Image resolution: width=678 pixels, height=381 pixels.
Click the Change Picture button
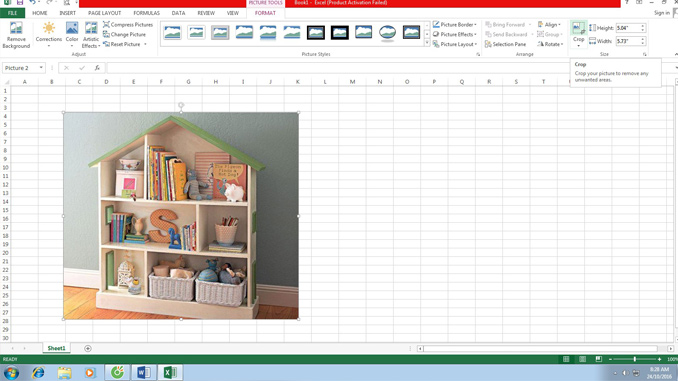125,34
